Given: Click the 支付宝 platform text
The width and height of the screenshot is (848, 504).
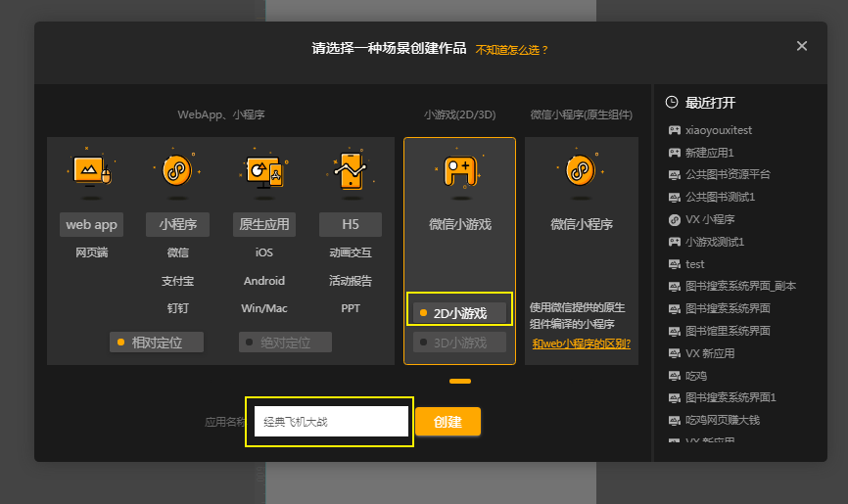Looking at the screenshot, I should pos(177,281).
